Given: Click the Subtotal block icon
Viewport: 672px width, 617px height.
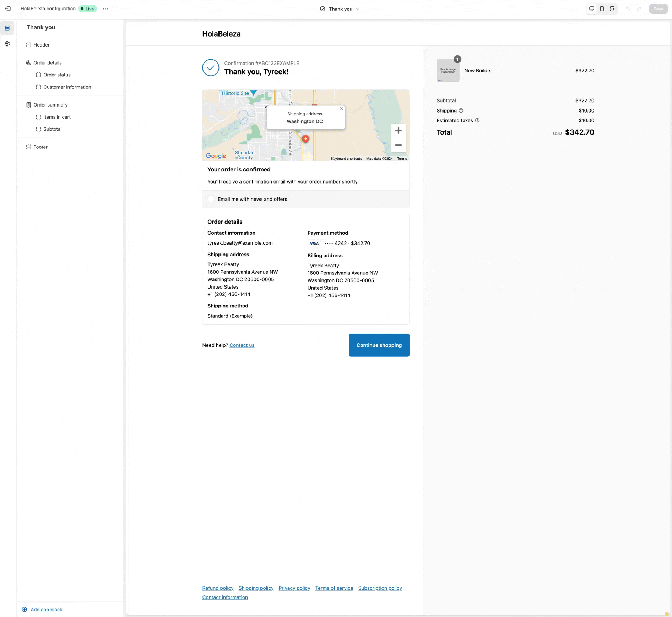Looking at the screenshot, I should (x=38, y=129).
